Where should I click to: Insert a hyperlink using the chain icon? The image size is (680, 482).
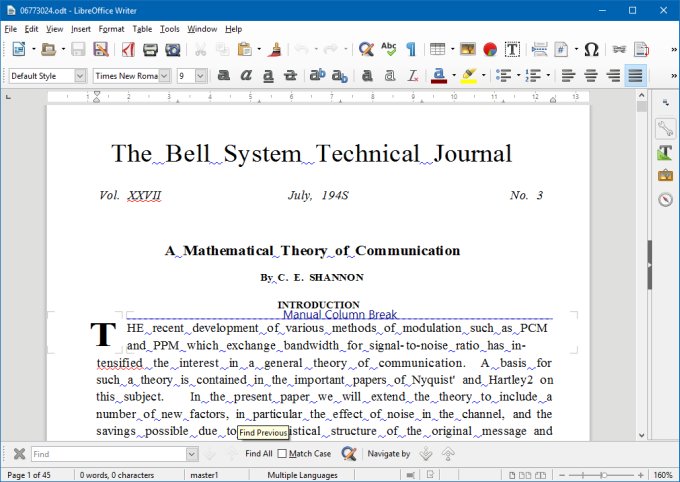tap(619, 49)
